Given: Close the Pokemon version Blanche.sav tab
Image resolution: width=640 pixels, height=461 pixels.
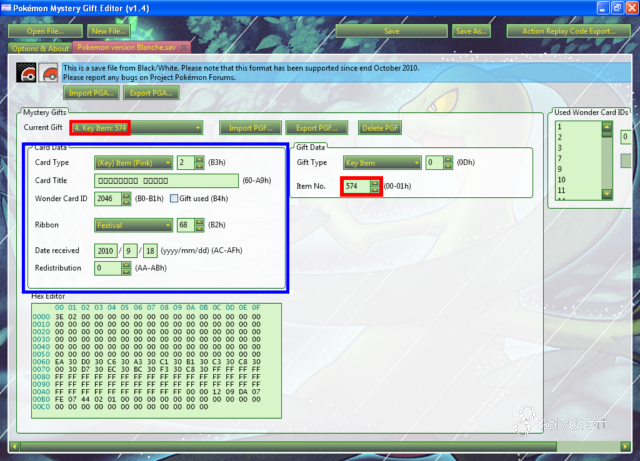Looking at the screenshot, I should pos(184,48).
